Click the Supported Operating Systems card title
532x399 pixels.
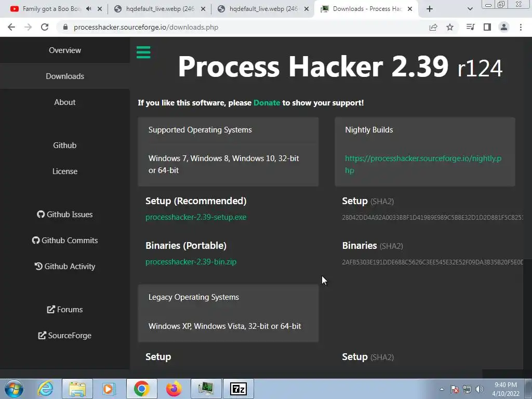200,130
